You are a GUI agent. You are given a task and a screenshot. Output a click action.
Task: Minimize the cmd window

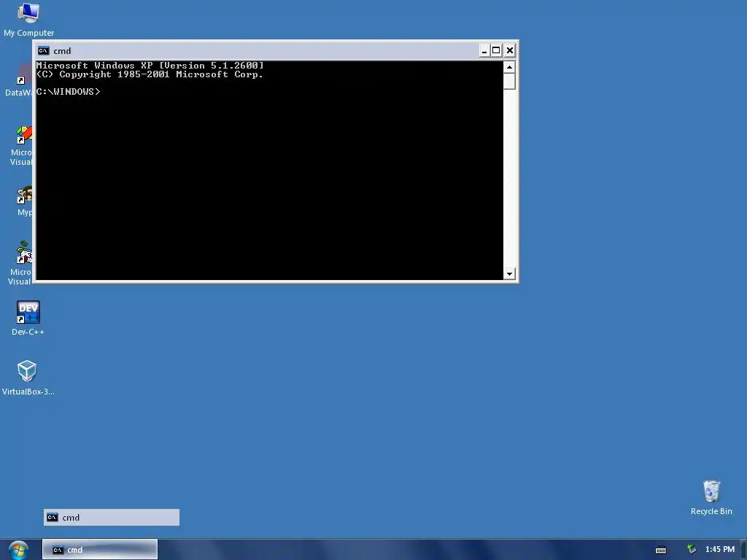484,50
